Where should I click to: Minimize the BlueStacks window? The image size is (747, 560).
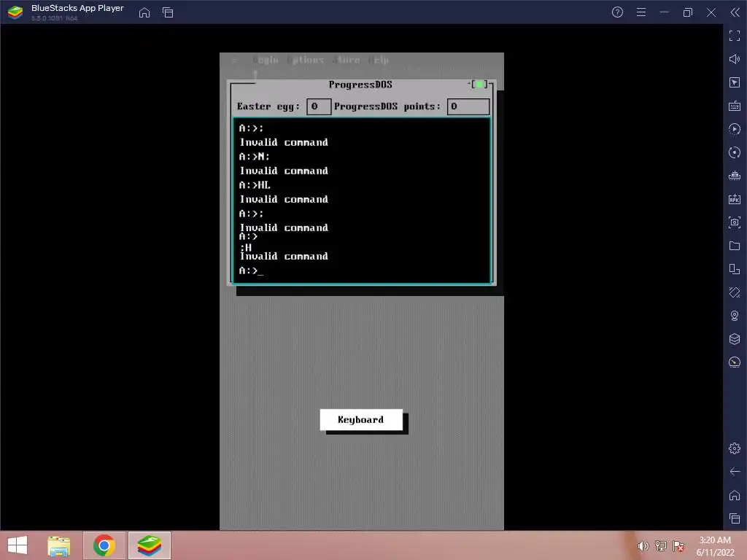pyautogui.click(x=664, y=12)
